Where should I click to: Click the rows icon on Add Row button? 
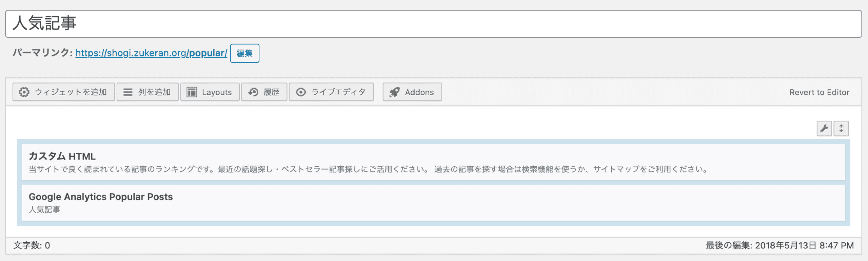pyautogui.click(x=128, y=92)
